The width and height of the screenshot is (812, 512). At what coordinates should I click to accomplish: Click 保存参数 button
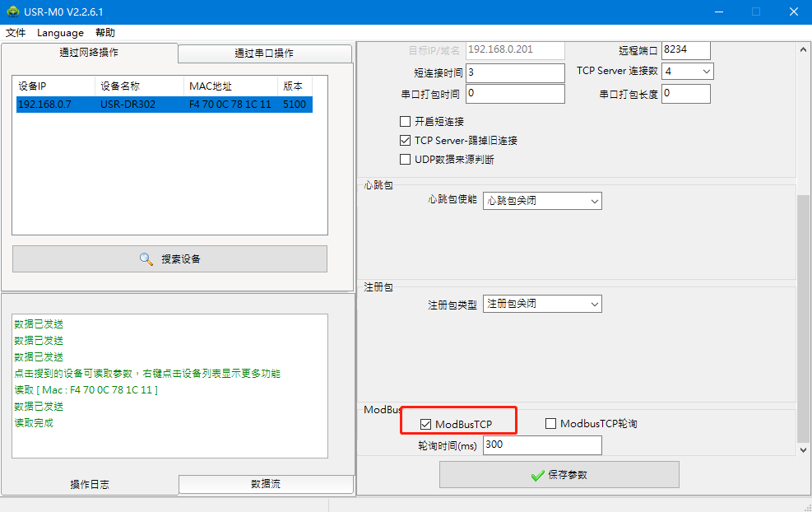(x=559, y=475)
